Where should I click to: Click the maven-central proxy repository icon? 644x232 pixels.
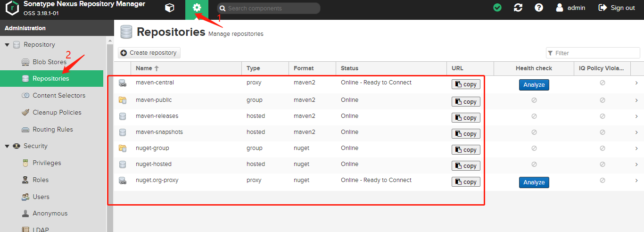(123, 83)
